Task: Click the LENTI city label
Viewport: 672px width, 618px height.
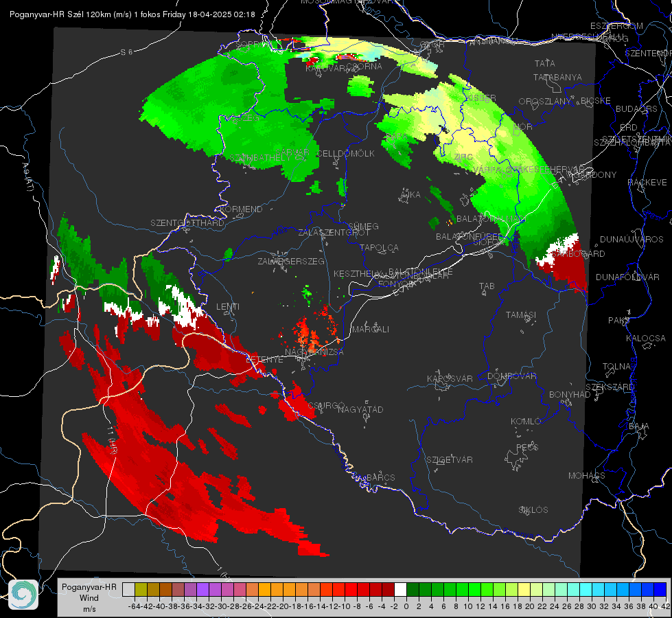Action: pos(228,307)
